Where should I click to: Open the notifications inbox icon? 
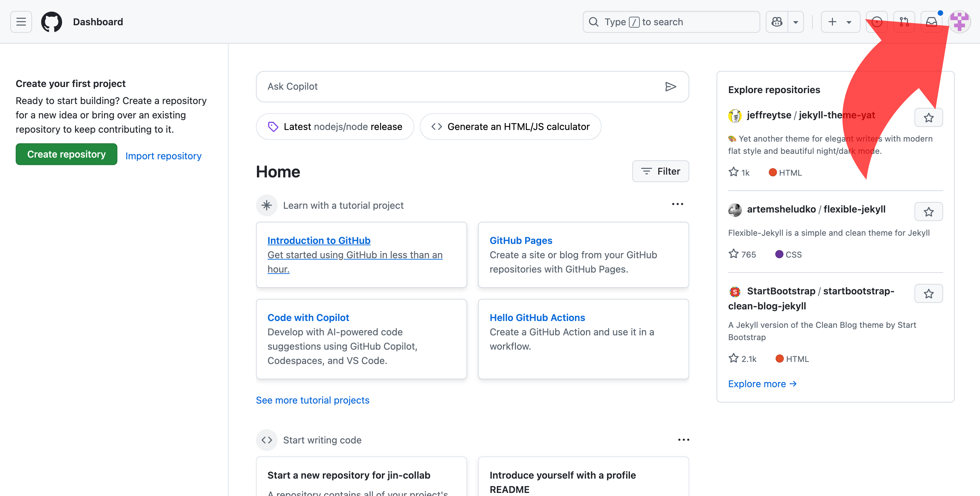click(931, 22)
